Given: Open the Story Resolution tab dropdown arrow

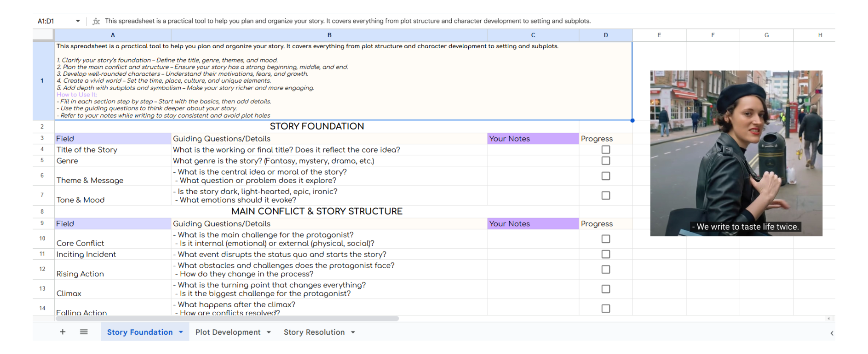Looking at the screenshot, I should 353,332.
